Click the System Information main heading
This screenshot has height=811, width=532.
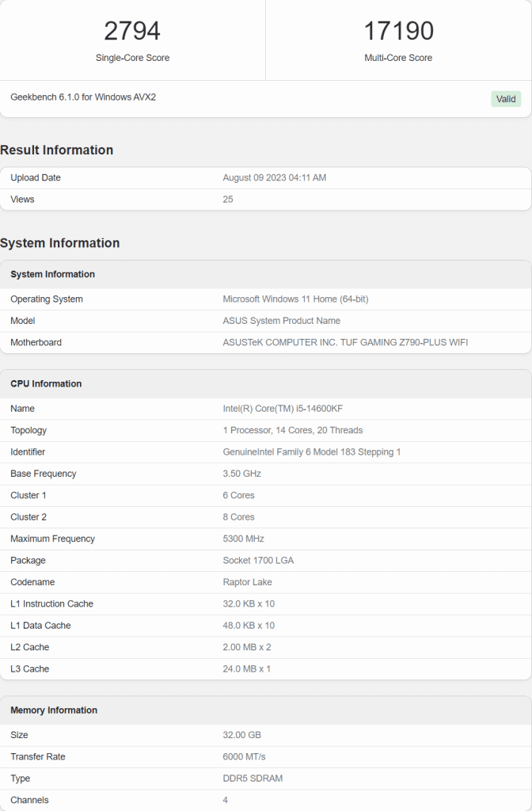pos(60,243)
